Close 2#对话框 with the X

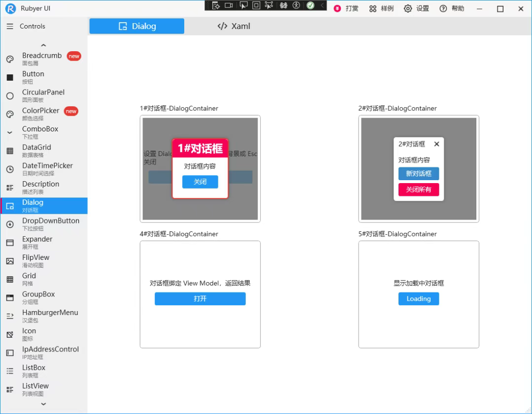click(x=436, y=144)
